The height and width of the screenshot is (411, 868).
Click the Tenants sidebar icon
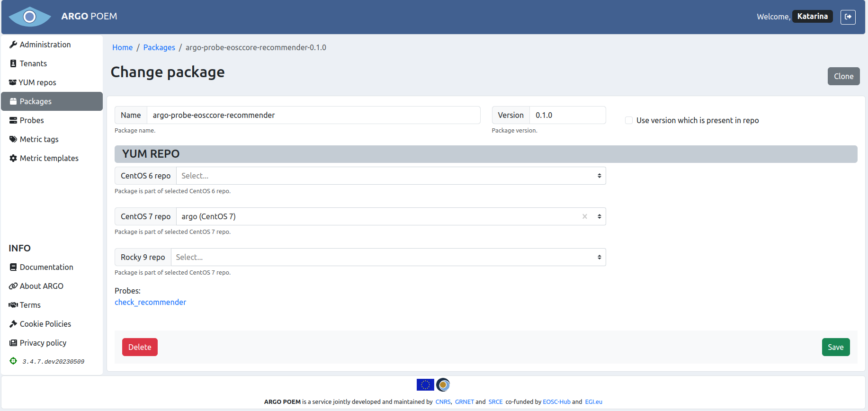13,63
